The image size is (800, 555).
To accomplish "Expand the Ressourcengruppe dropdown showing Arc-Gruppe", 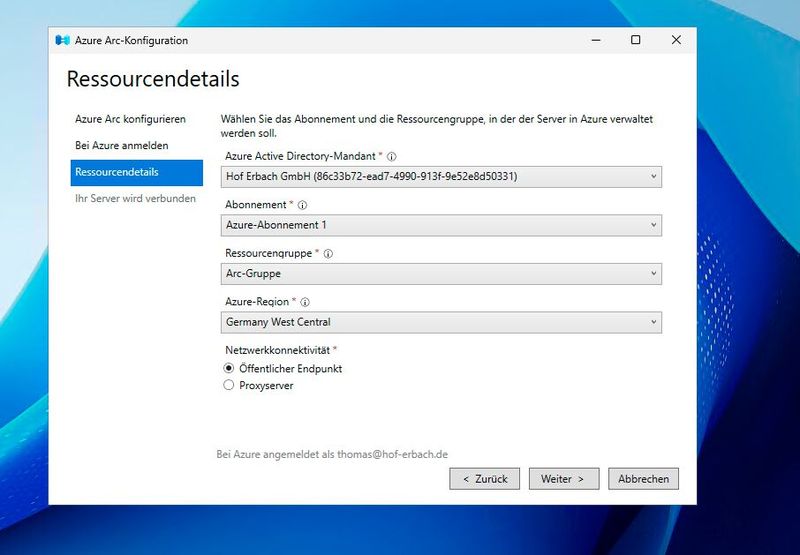I will click(x=441, y=273).
